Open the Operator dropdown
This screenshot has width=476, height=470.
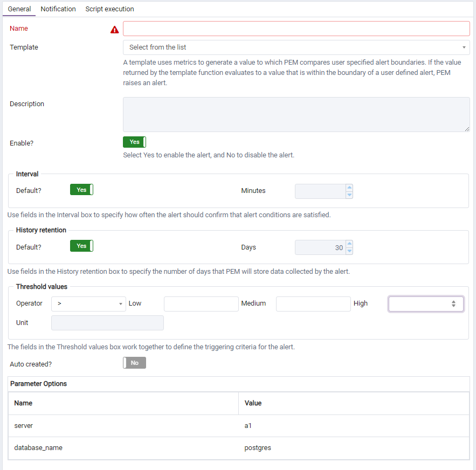pyautogui.click(x=88, y=304)
